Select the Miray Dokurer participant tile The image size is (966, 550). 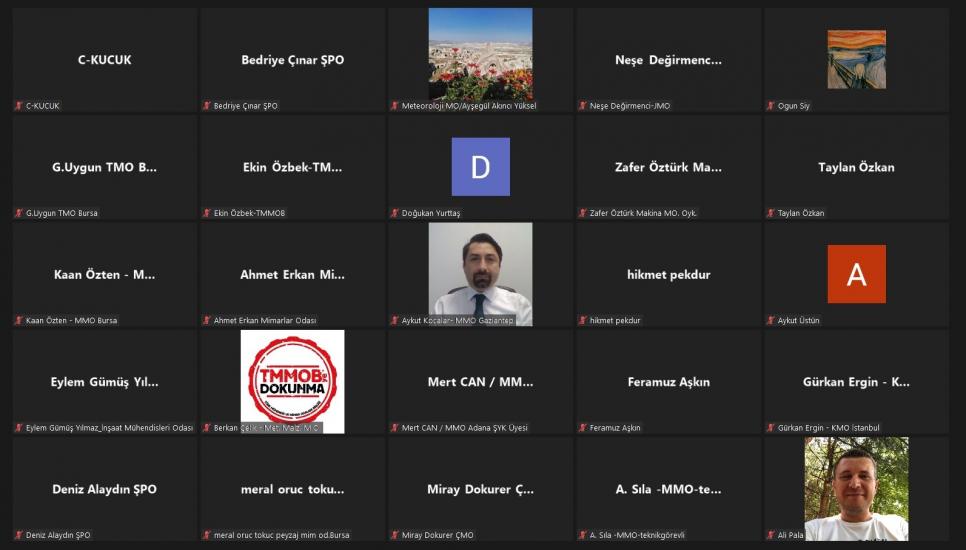480,489
